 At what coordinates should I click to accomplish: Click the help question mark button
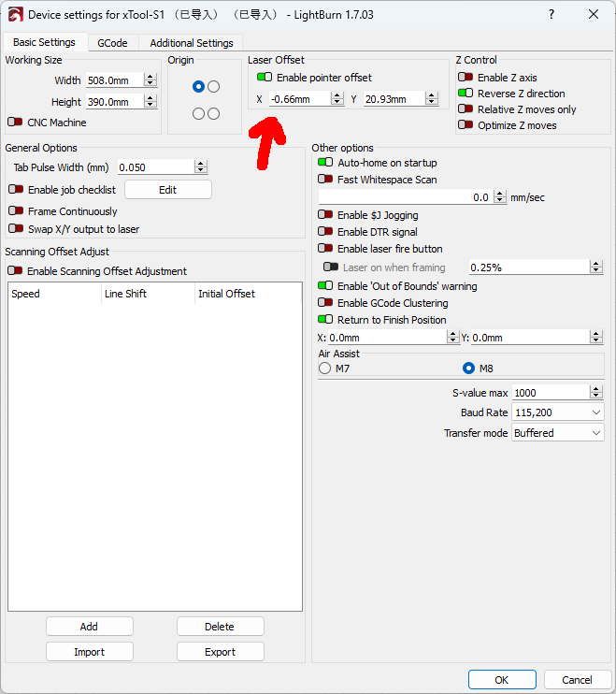(x=551, y=15)
